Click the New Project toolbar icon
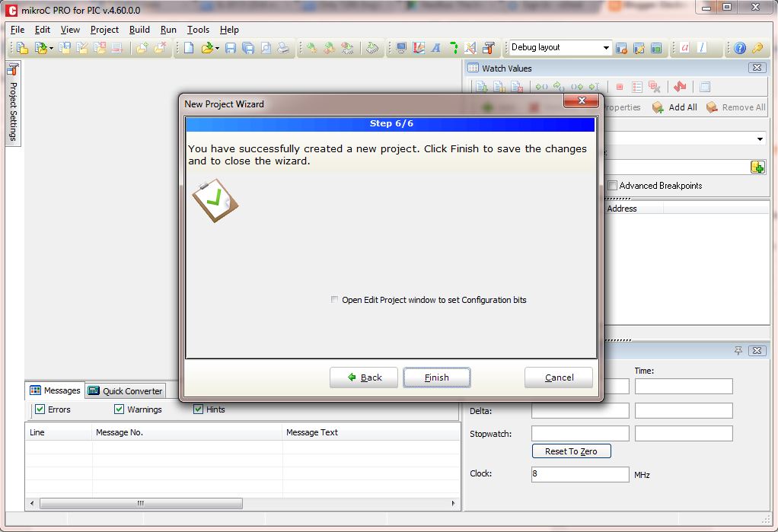The width and height of the screenshot is (778, 532). [22, 48]
